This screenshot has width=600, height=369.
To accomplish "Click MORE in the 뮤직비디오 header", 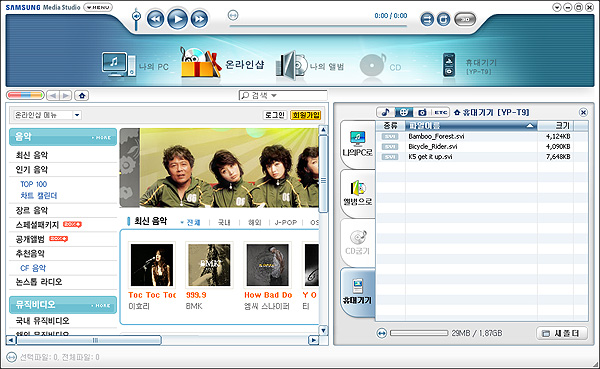I will click(x=101, y=305).
